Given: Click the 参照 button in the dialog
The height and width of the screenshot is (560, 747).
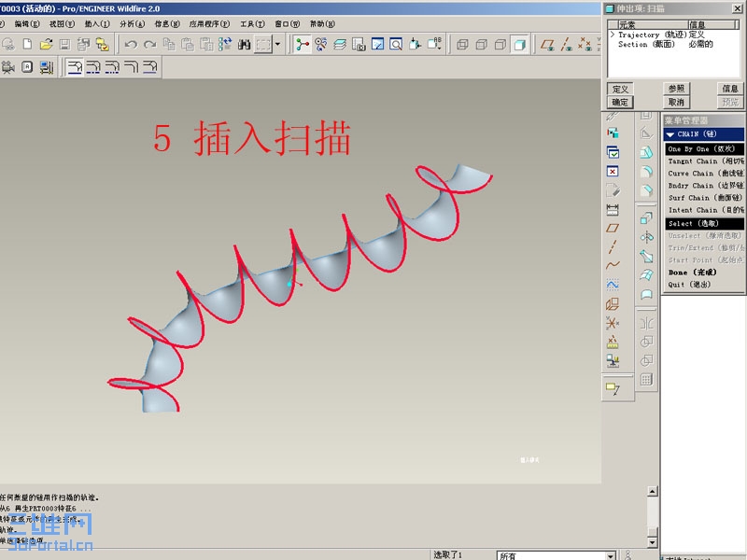Looking at the screenshot, I should point(676,89).
